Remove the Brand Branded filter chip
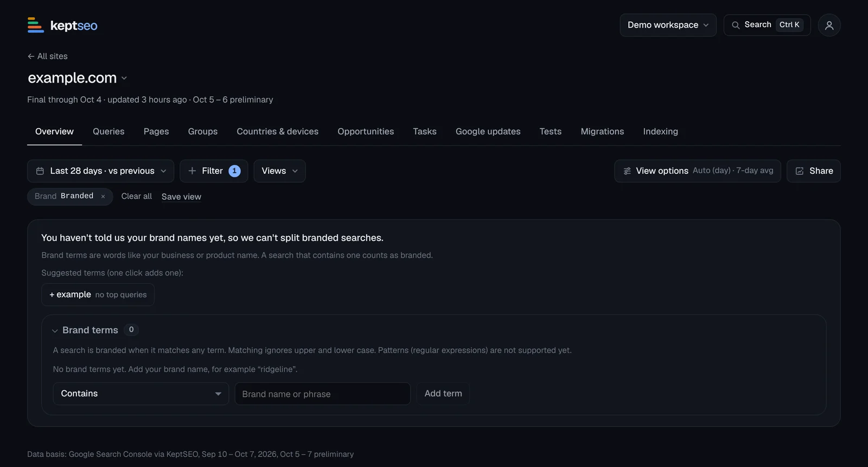The image size is (868, 467). [103, 197]
